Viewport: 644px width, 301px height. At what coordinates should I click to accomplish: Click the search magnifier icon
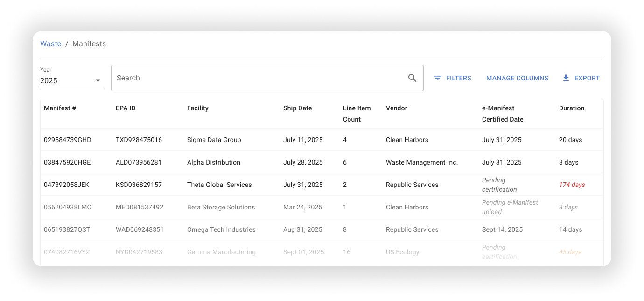(412, 78)
